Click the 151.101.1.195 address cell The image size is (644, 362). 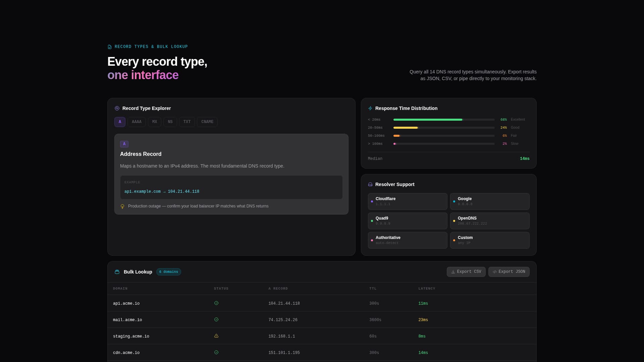click(284, 353)
